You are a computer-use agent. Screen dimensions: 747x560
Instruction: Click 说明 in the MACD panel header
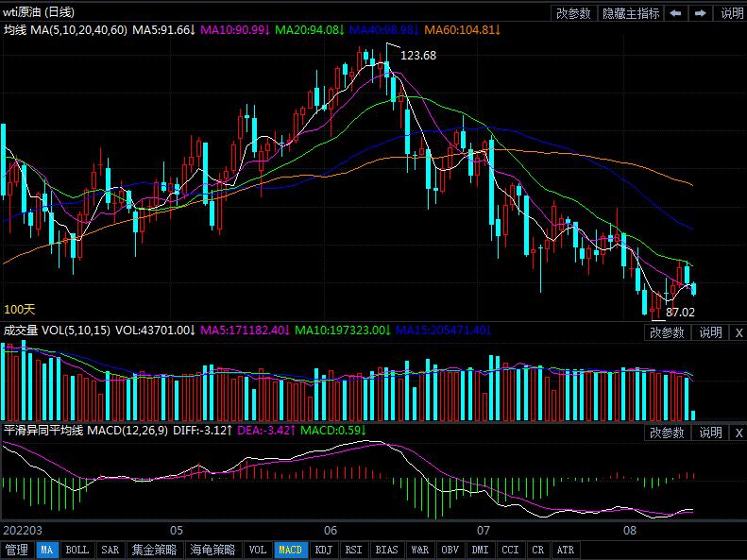(x=710, y=433)
